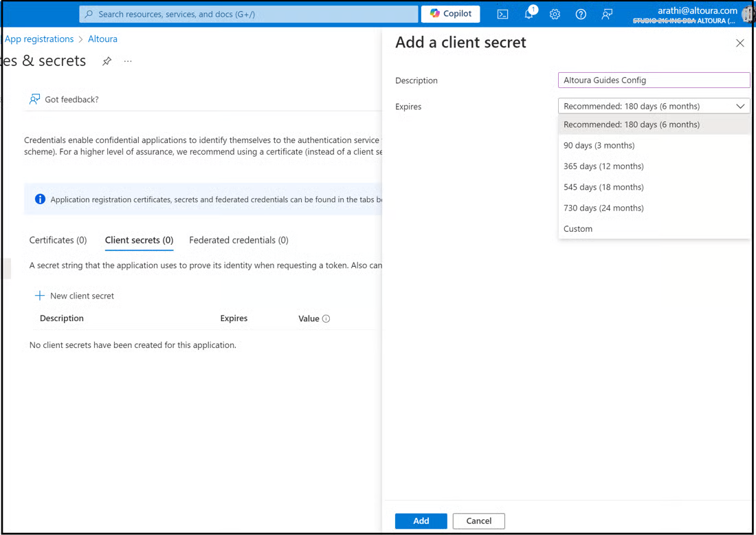Click the Add button
The height and width of the screenshot is (535, 756).
pyautogui.click(x=421, y=521)
